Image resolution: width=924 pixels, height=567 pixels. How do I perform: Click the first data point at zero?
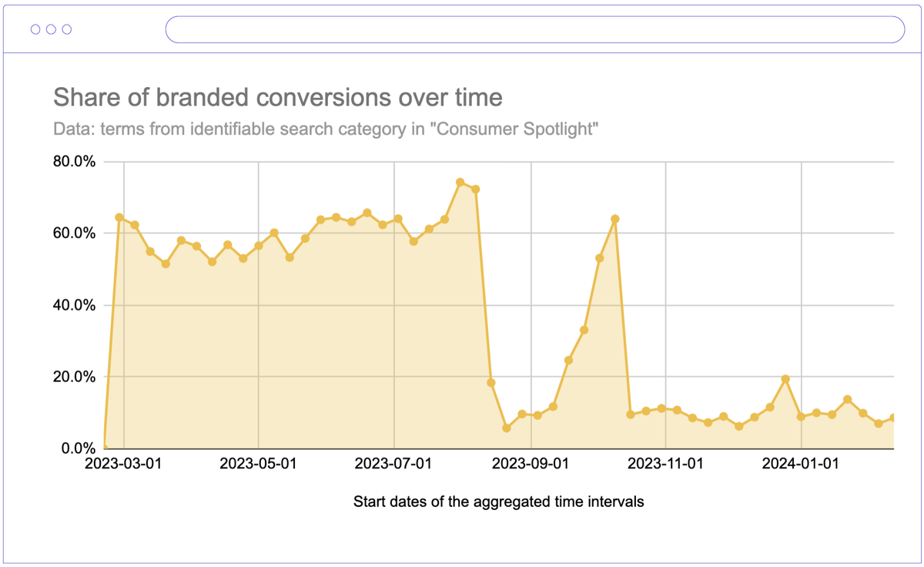(x=104, y=448)
